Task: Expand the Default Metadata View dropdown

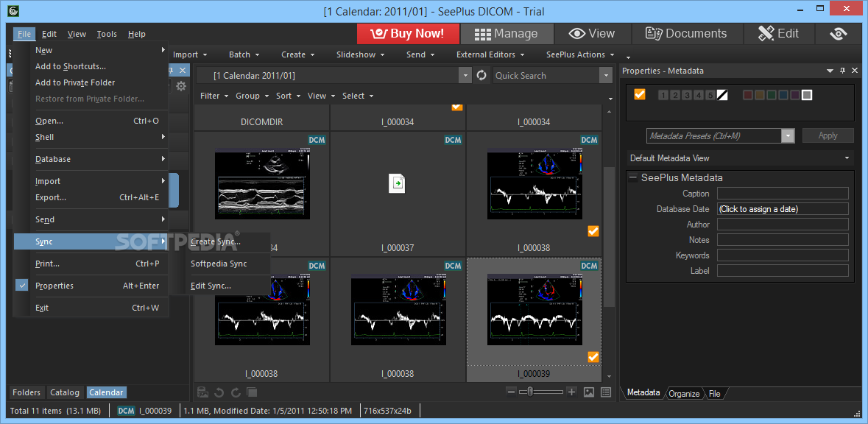Action: pyautogui.click(x=847, y=158)
